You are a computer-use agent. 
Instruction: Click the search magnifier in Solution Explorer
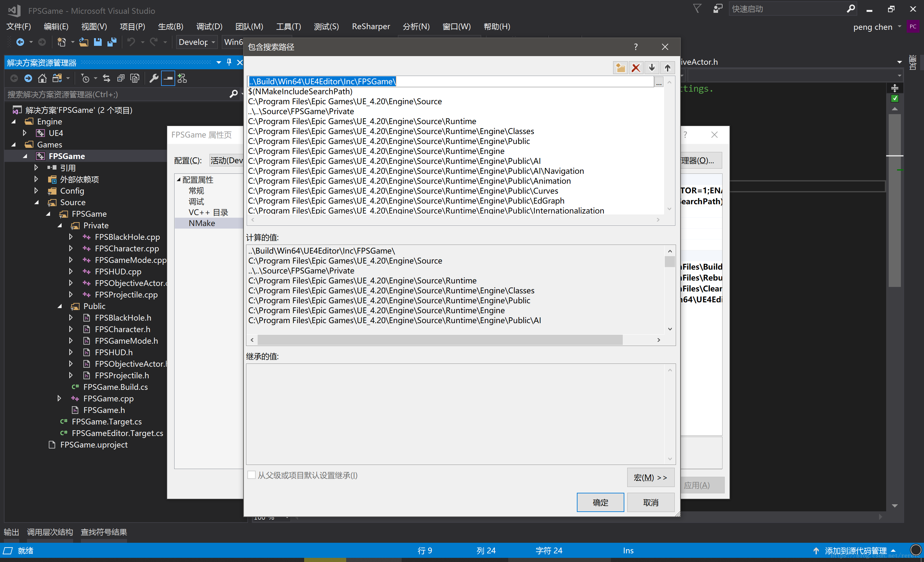pos(234,94)
